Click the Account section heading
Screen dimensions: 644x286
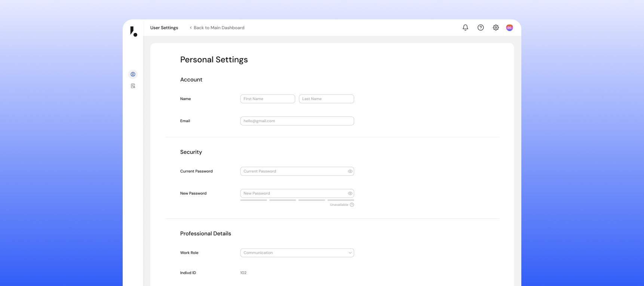191,80
